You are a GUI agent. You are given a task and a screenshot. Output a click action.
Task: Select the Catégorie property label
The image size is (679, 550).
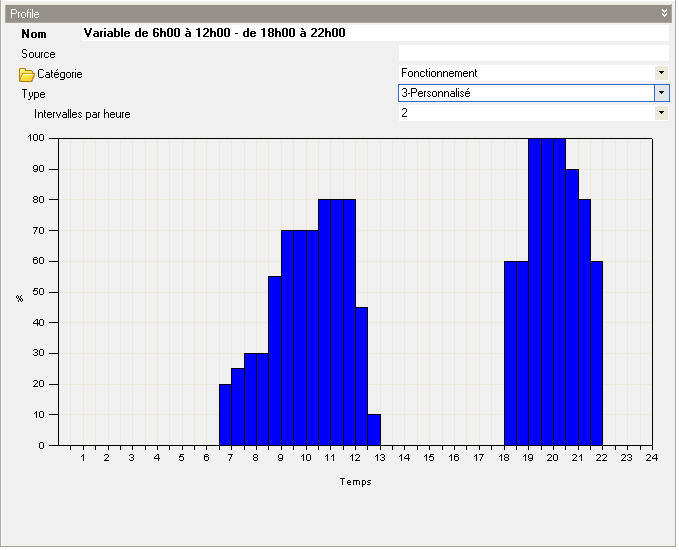60,74
